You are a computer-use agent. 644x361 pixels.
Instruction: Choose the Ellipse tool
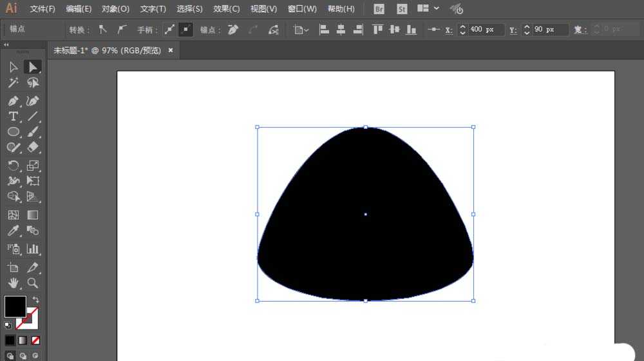[13, 132]
